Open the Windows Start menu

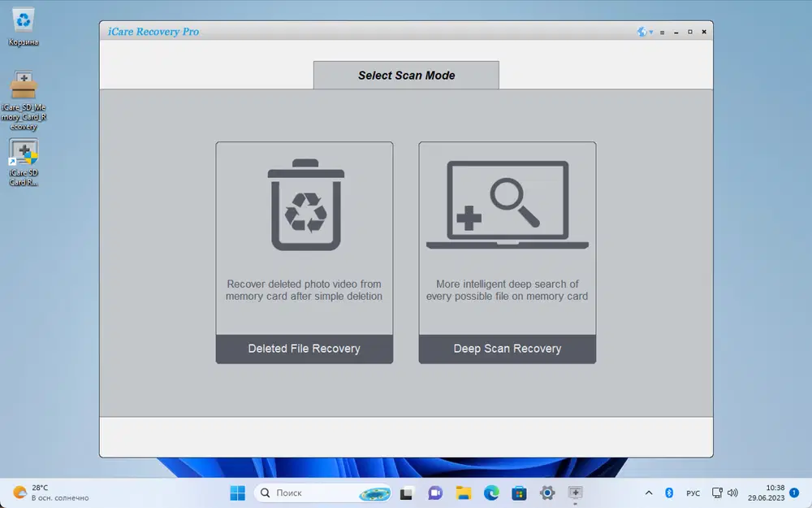point(237,493)
